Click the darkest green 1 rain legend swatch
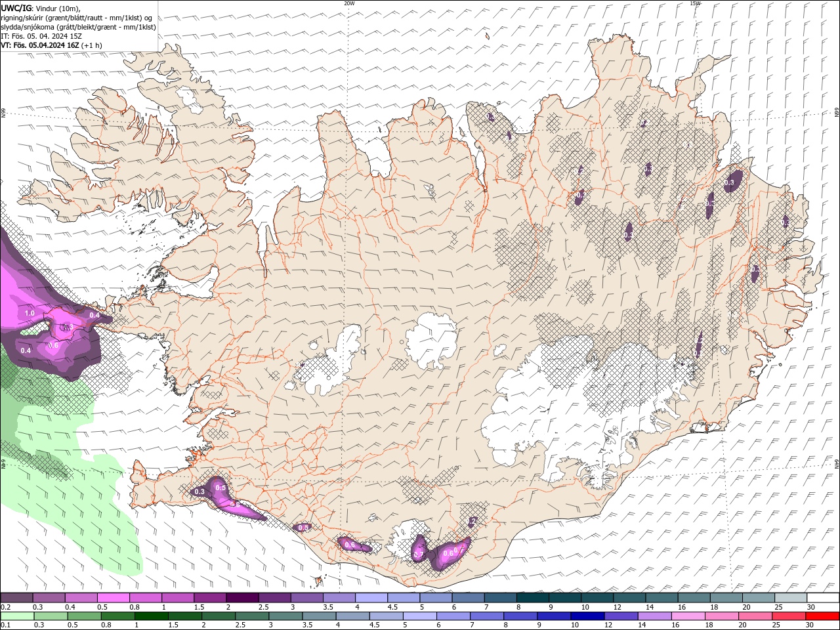The image size is (840, 630). point(151,616)
